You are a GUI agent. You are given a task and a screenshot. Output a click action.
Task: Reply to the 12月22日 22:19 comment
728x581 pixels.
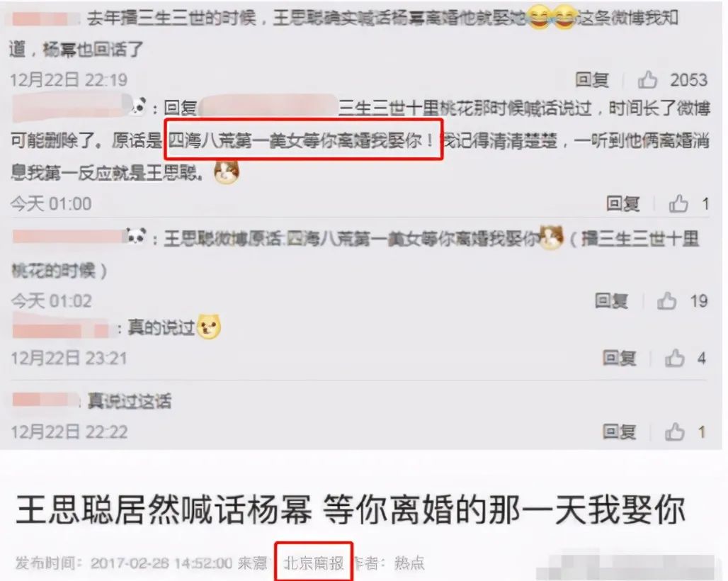(x=592, y=80)
